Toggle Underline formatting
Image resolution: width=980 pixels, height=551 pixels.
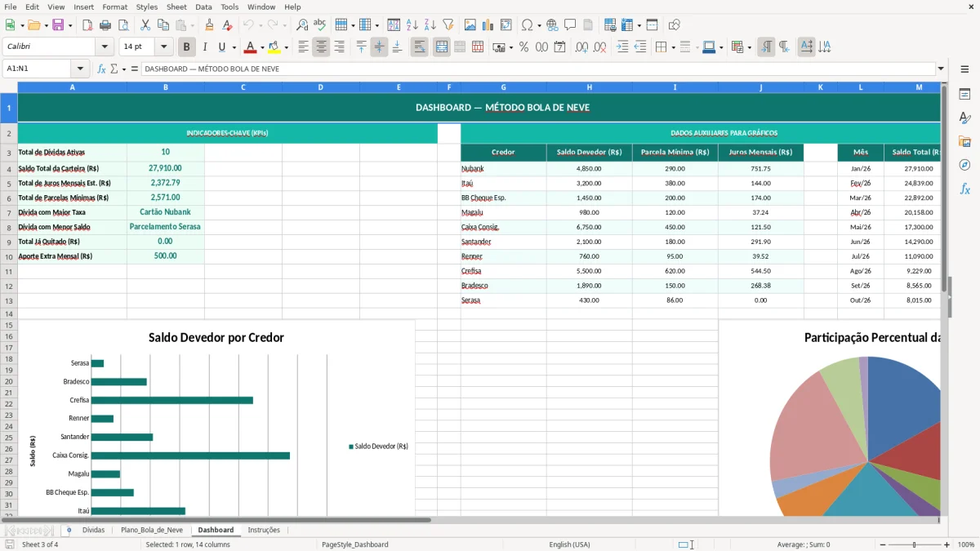[x=222, y=47]
